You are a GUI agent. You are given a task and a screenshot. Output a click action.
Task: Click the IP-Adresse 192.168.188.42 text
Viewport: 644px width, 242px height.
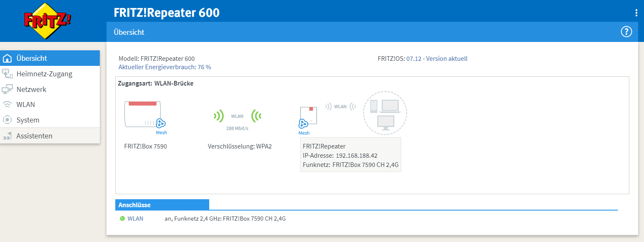[x=340, y=156]
